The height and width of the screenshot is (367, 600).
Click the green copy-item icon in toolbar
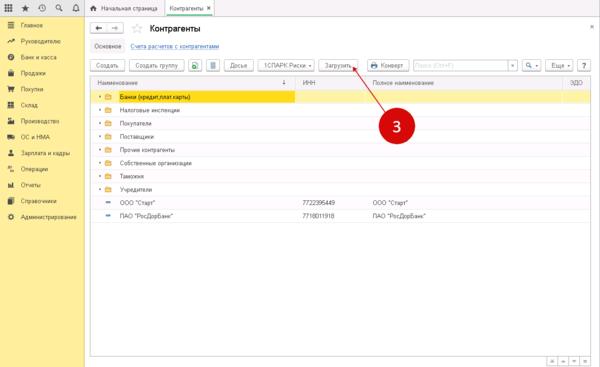pos(195,65)
